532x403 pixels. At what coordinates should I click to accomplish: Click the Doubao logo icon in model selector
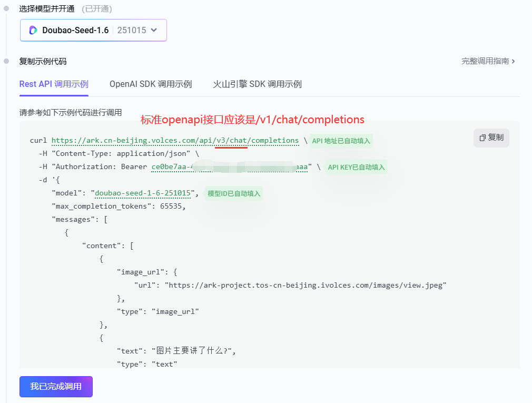click(x=33, y=30)
